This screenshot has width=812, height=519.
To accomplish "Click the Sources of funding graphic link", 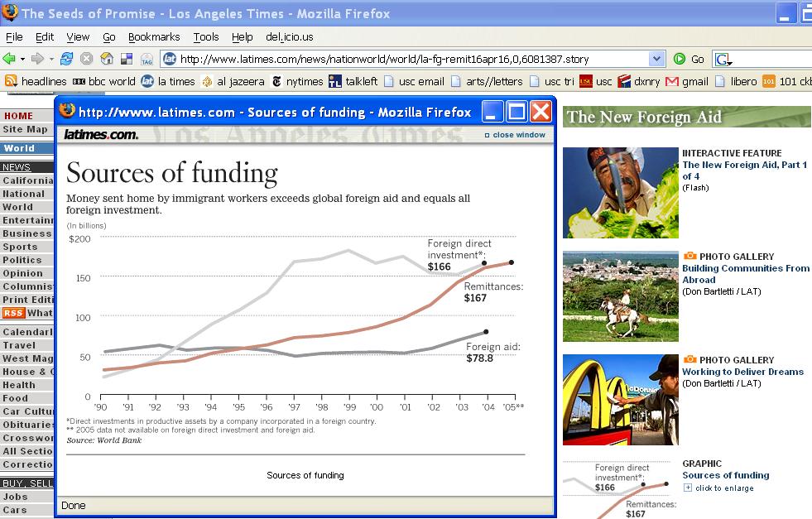I will (726, 475).
